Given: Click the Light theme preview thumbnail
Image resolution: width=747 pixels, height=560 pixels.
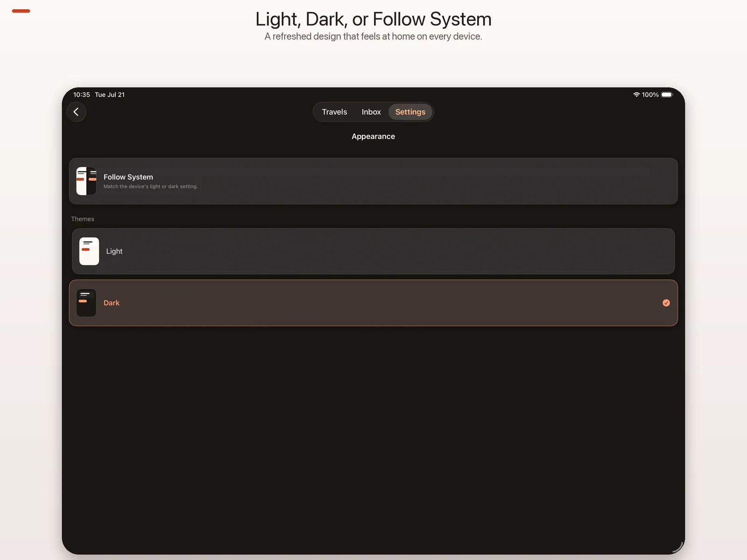Looking at the screenshot, I should [89, 251].
